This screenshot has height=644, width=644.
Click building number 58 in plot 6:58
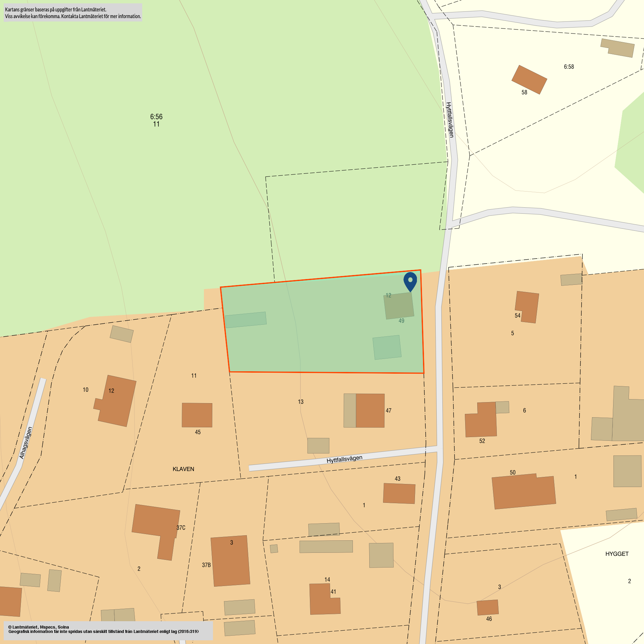pyautogui.click(x=529, y=79)
